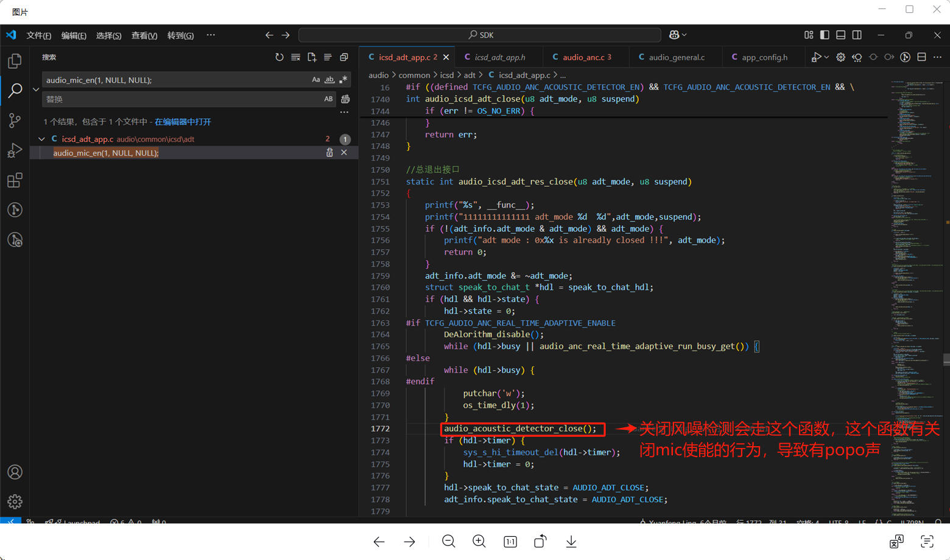Viewport: 950px width, 560px height.
Task: Toggle Match Case in search box
Action: coord(315,80)
